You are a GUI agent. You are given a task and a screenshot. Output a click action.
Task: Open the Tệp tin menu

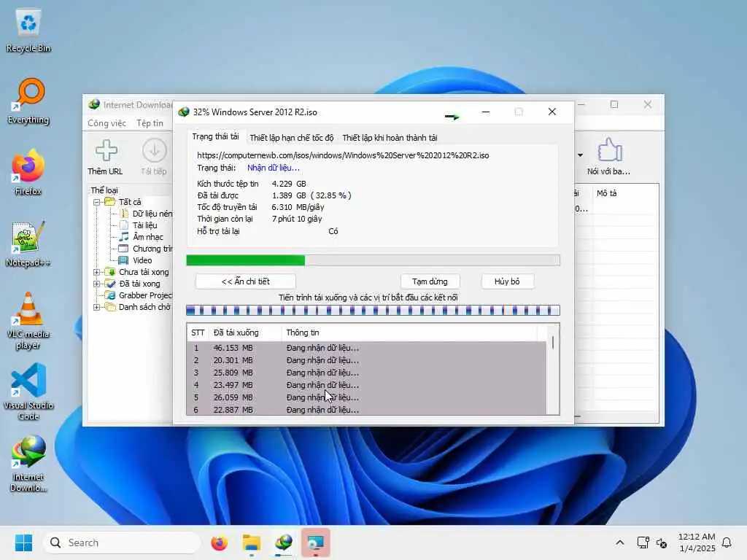coord(150,122)
